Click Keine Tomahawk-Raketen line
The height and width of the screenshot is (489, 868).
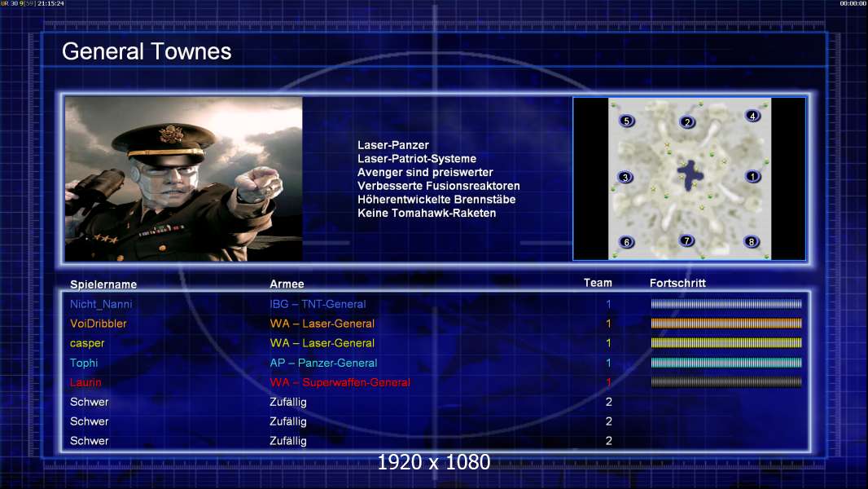(x=427, y=213)
